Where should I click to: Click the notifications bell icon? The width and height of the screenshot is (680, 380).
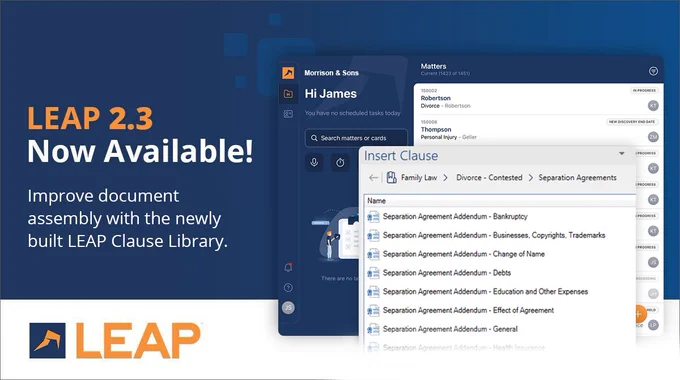click(x=288, y=267)
